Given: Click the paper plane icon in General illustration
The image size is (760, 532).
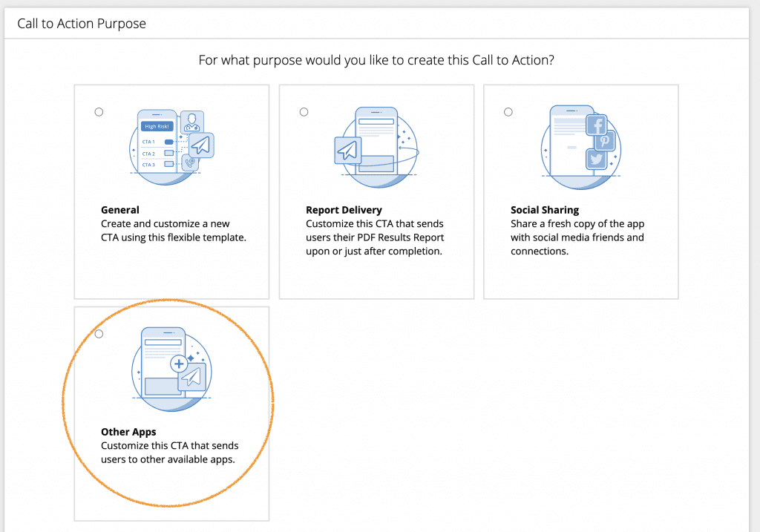Looking at the screenshot, I should coord(201,145).
